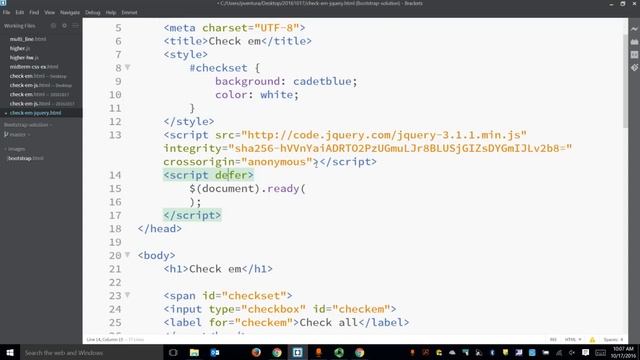The image size is (640, 360).
Task: Collapse the #checkset block fold arrow at line 8
Action: coord(128,67)
